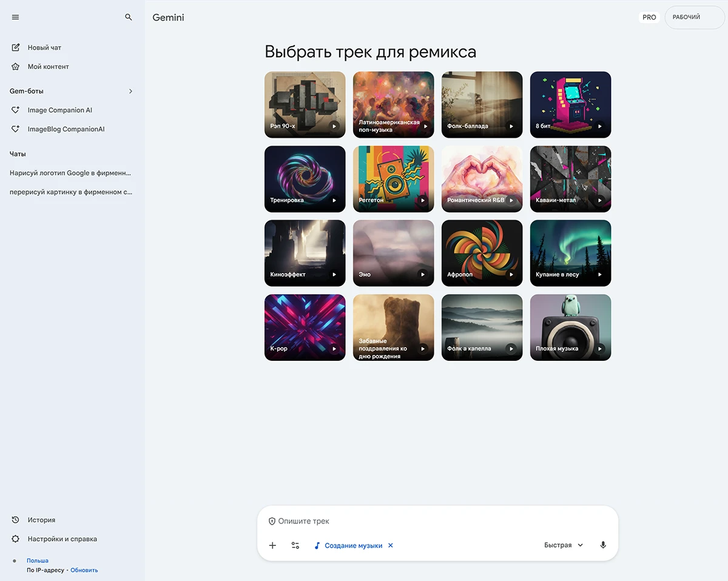
Task: Expand the Gem-боты section chevron
Action: tap(130, 91)
